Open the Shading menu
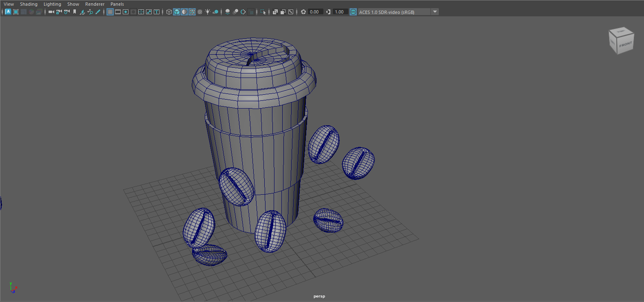This screenshot has width=644, height=302. [29, 4]
